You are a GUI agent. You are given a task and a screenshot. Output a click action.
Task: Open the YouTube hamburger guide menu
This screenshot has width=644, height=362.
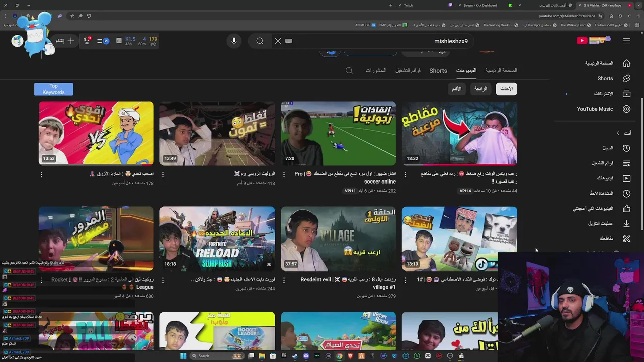626,41
